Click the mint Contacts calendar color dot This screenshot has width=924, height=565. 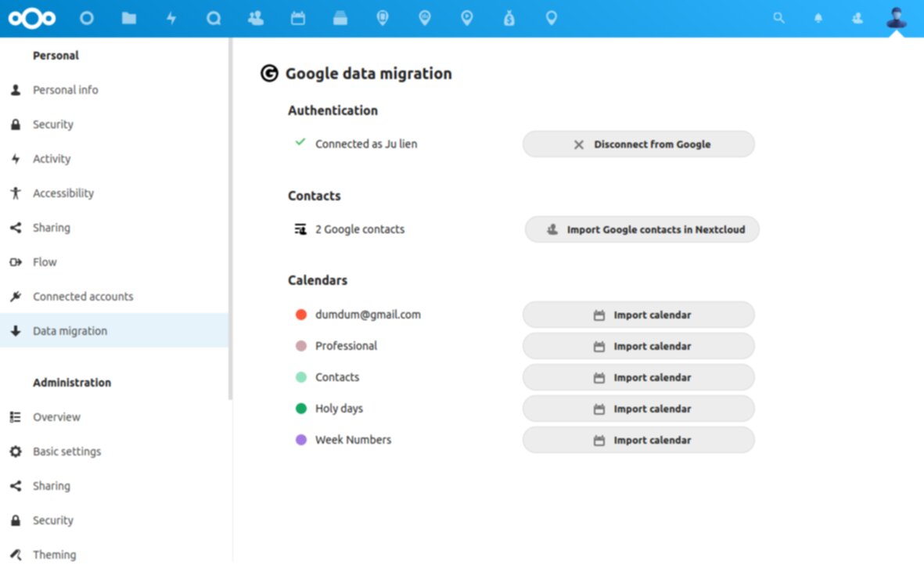(x=301, y=377)
